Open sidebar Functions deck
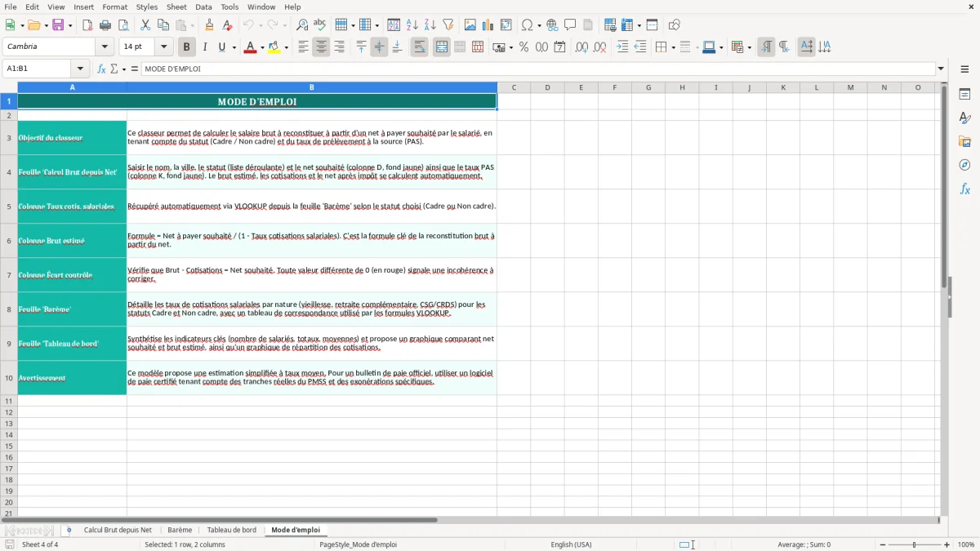This screenshot has height=551, width=980. click(x=964, y=189)
